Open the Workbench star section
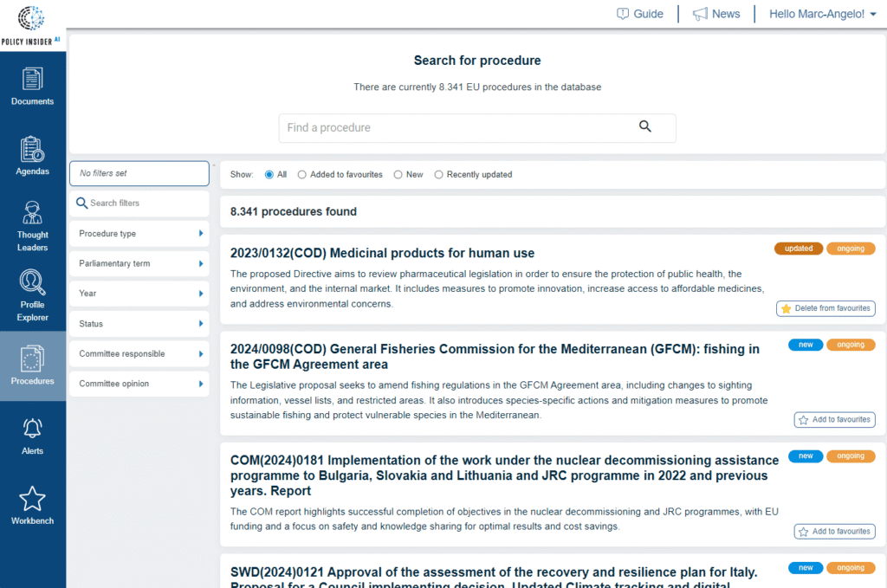887x588 pixels. 32,505
